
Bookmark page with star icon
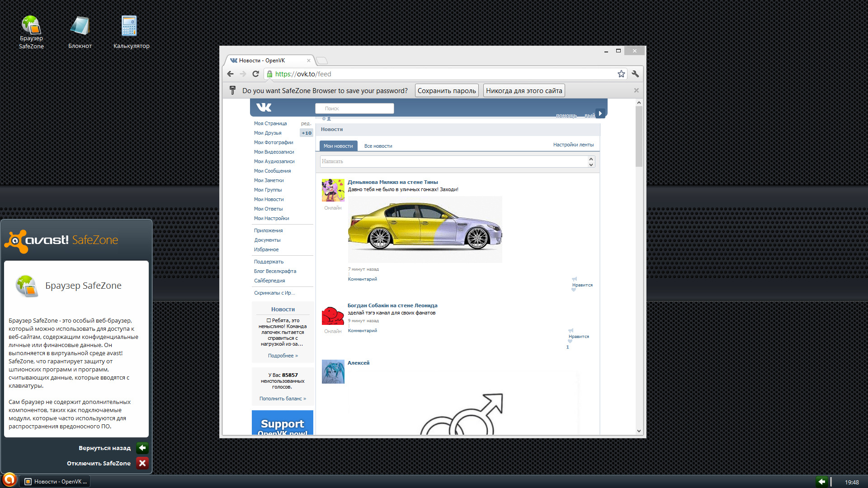[x=621, y=74]
